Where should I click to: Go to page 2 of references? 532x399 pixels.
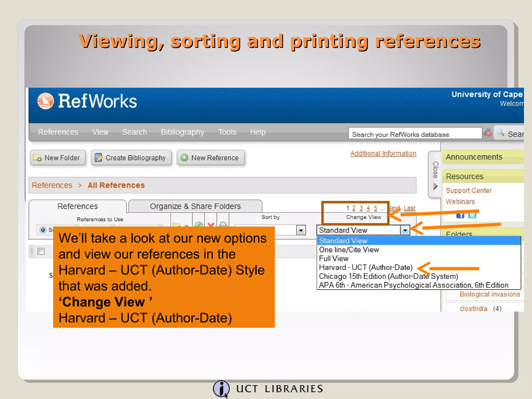tap(354, 208)
